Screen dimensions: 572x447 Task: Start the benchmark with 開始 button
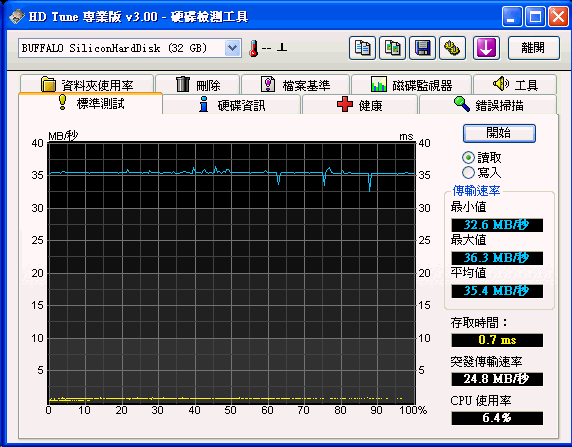pyautogui.click(x=499, y=133)
